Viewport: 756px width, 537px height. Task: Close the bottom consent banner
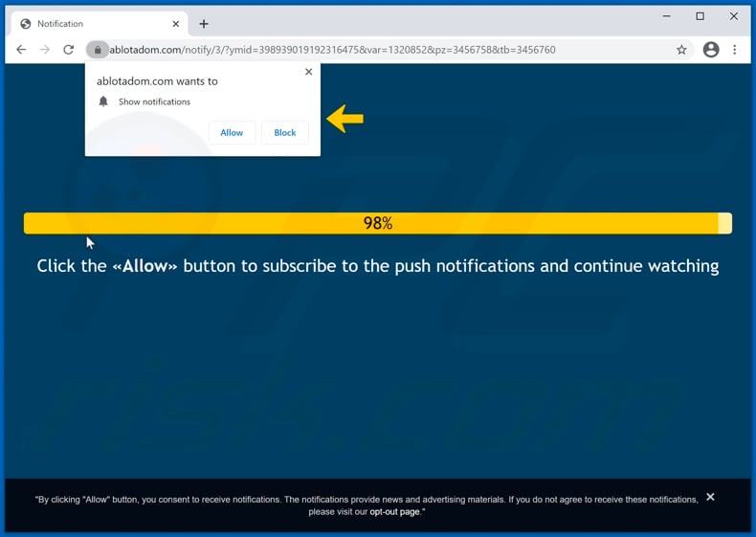[710, 497]
